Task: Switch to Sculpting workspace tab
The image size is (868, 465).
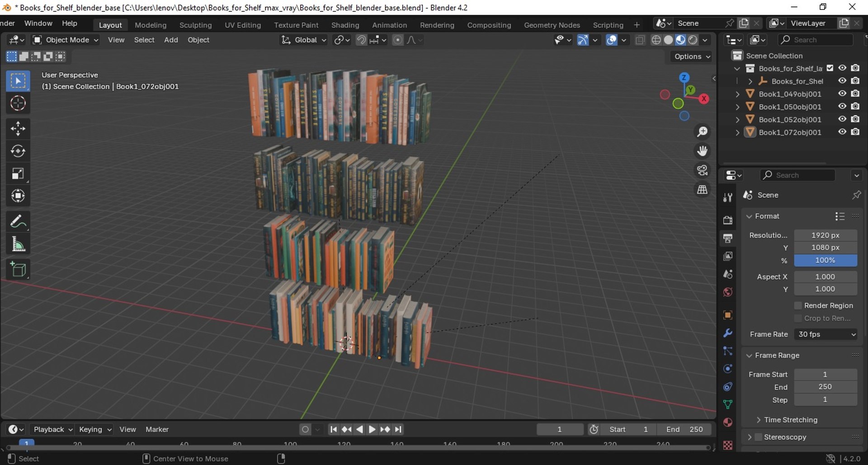Action: click(195, 25)
